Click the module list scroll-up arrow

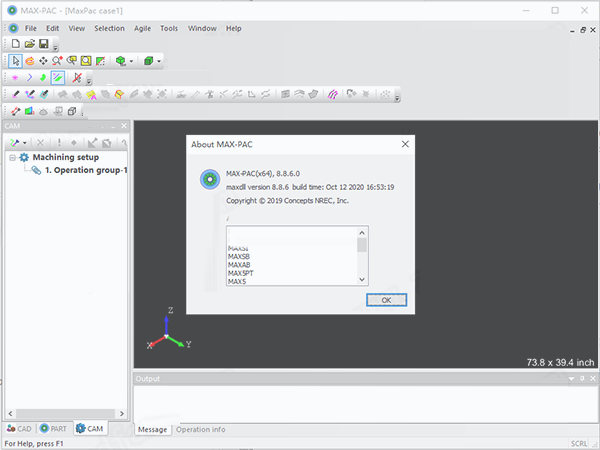coord(362,233)
